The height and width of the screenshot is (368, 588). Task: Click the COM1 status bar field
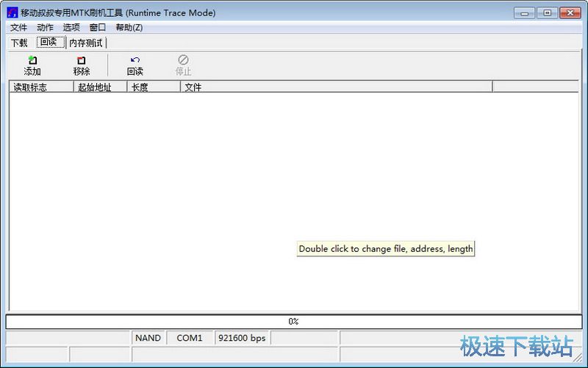190,338
